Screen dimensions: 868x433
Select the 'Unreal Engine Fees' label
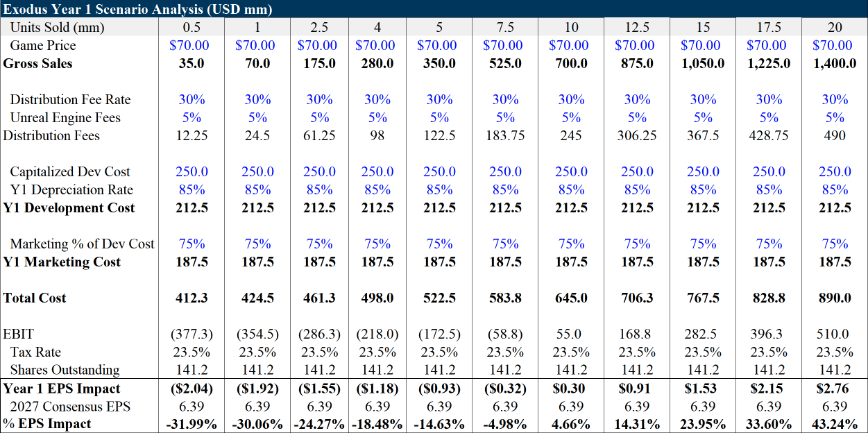point(65,117)
